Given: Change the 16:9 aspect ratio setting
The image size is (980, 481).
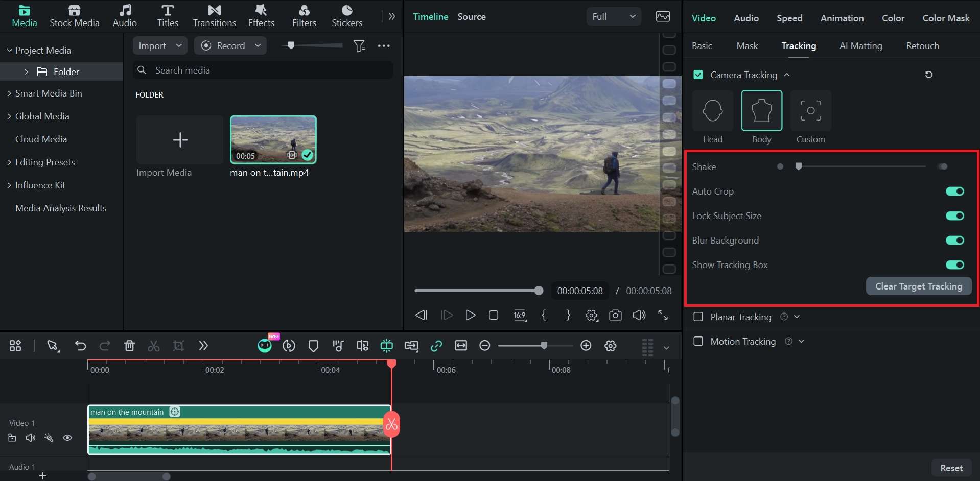Looking at the screenshot, I should tap(520, 315).
